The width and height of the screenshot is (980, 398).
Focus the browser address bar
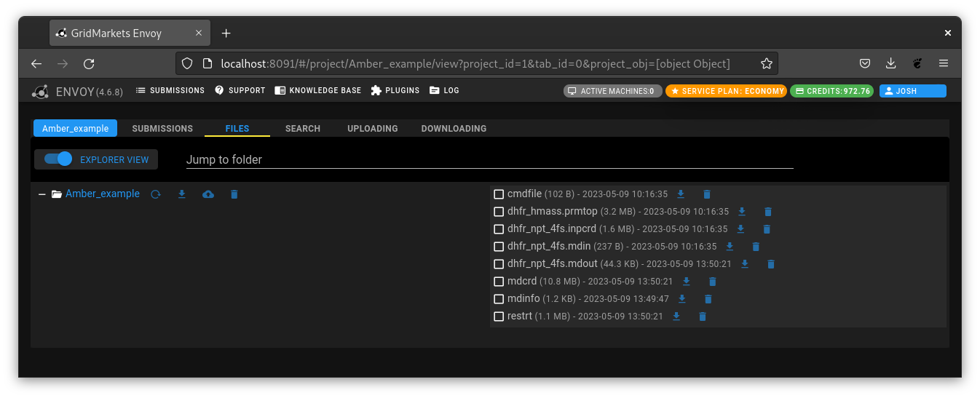click(x=476, y=63)
